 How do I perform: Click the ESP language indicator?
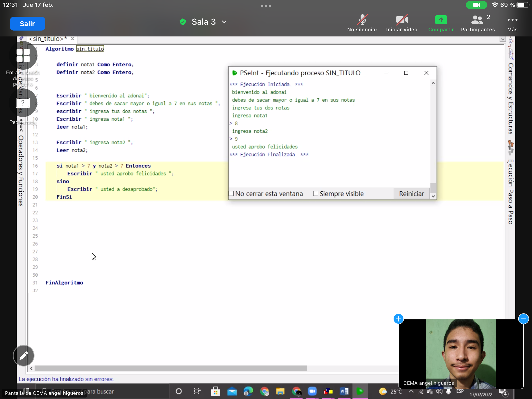pyautogui.click(x=460, y=391)
